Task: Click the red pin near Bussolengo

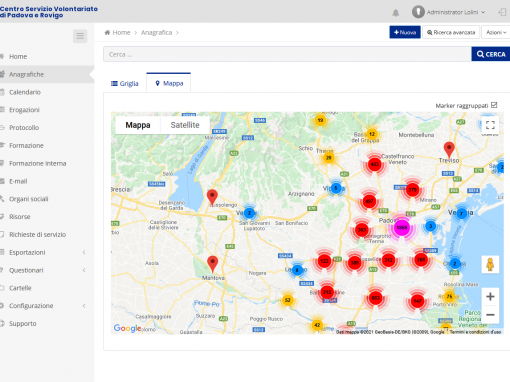Action: [212, 197]
